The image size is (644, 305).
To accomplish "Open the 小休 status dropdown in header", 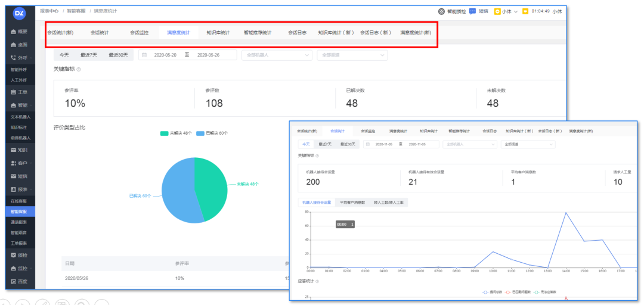I will point(506,11).
